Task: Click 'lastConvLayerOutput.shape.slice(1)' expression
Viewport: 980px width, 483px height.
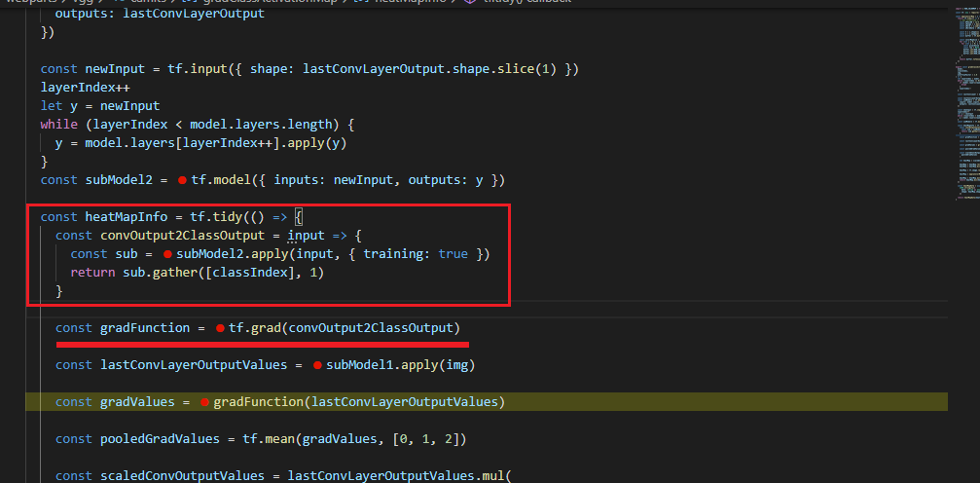Action: pos(429,69)
